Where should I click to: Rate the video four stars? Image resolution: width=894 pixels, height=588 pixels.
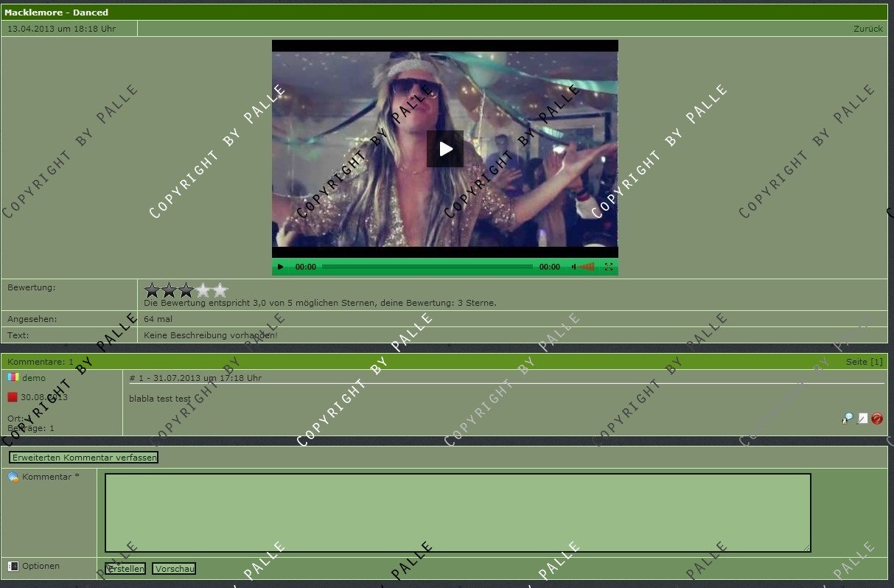(x=203, y=290)
